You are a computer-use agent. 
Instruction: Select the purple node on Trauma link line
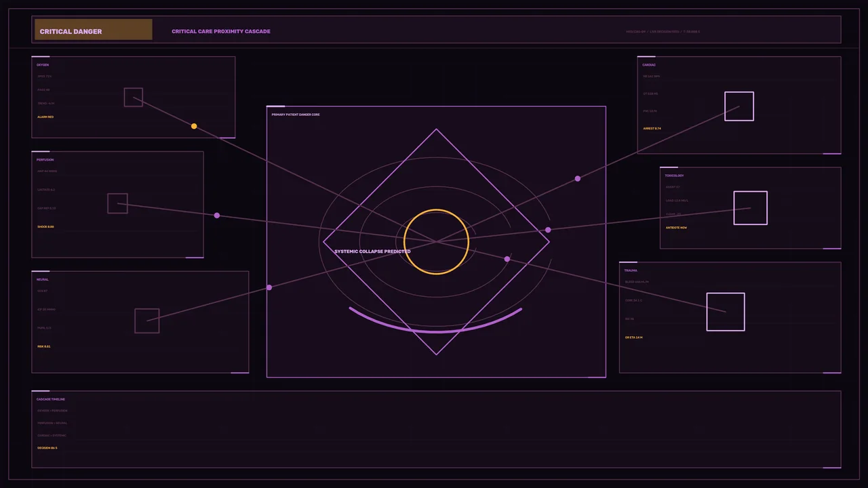(507, 259)
